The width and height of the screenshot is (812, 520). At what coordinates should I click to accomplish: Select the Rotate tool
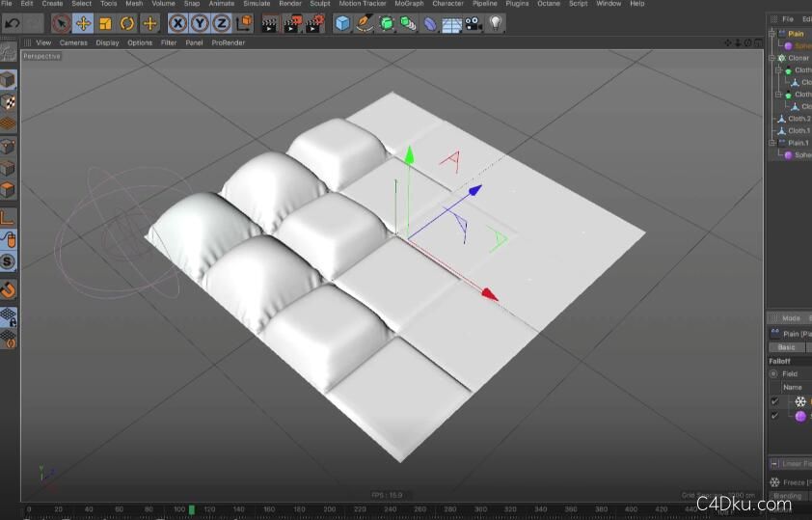pyautogui.click(x=127, y=22)
